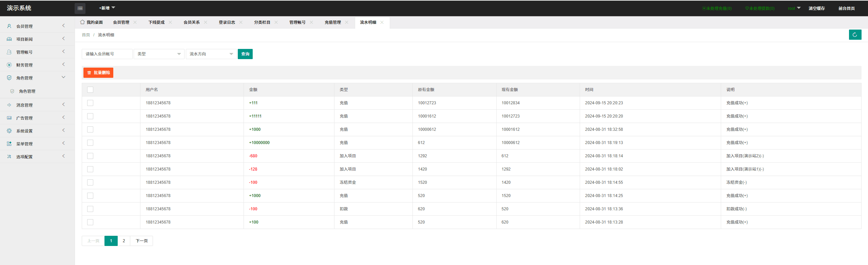Click the 财务管理 sidebar yen icon

click(9, 65)
